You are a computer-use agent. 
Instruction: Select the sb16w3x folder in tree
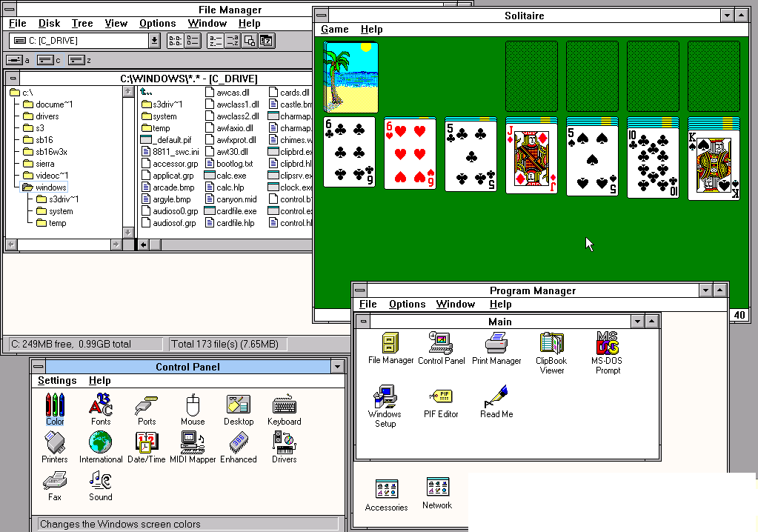pyautogui.click(x=45, y=152)
